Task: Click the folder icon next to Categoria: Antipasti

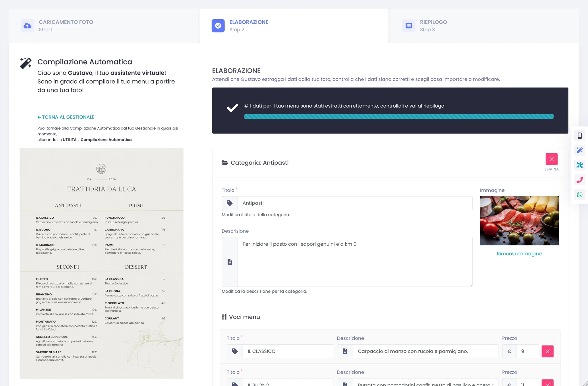Action: click(x=225, y=163)
